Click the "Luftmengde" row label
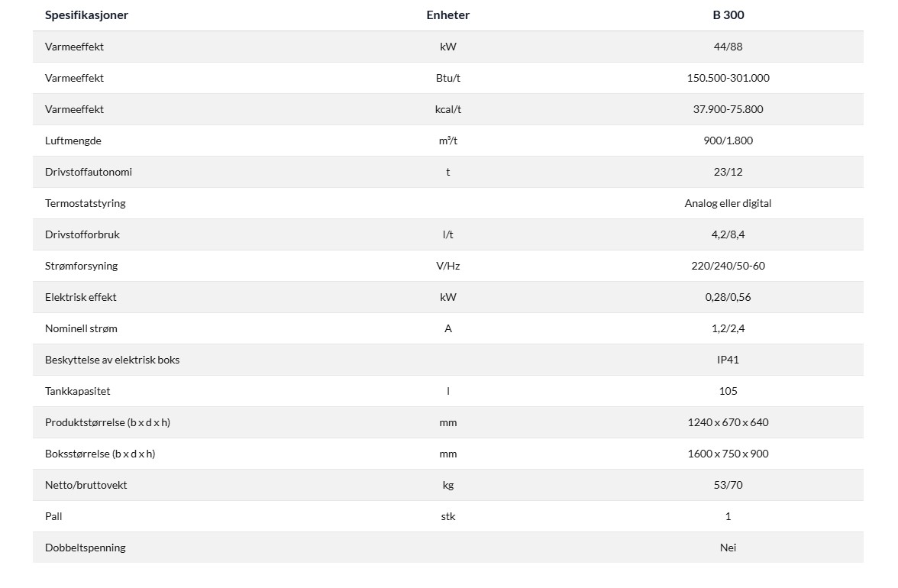This screenshot has height=588, width=898. [x=73, y=141]
